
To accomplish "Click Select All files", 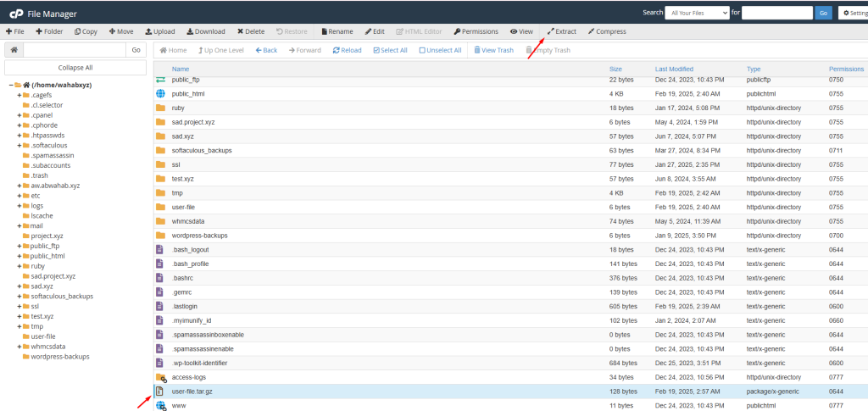I will (389, 50).
